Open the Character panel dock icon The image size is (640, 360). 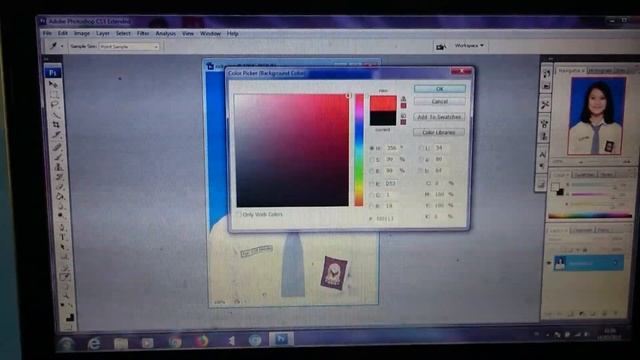point(542,154)
